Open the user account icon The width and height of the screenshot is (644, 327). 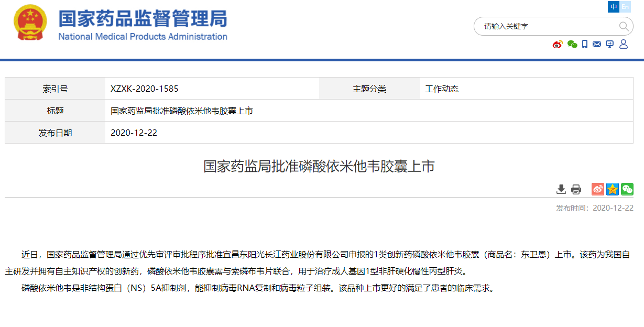pyautogui.click(x=624, y=45)
